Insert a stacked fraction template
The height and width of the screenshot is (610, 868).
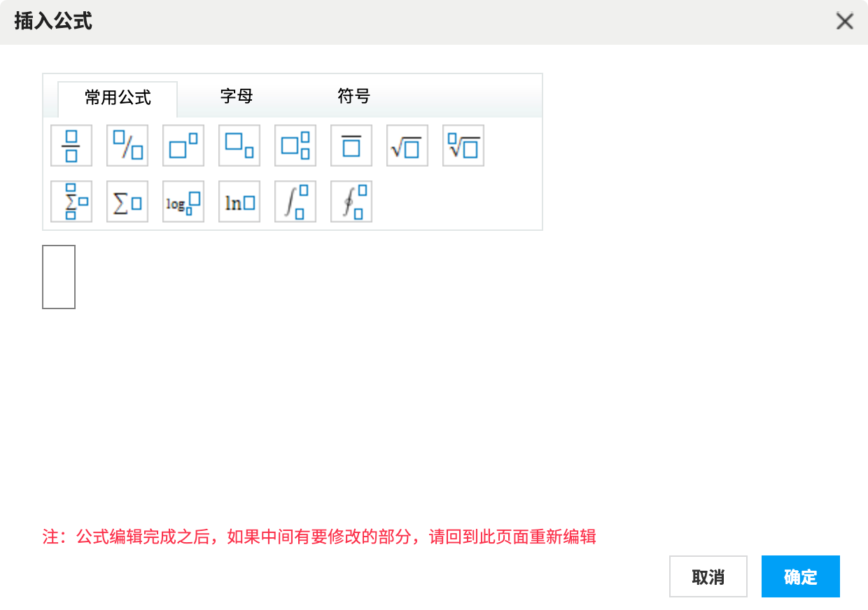pyautogui.click(x=71, y=146)
